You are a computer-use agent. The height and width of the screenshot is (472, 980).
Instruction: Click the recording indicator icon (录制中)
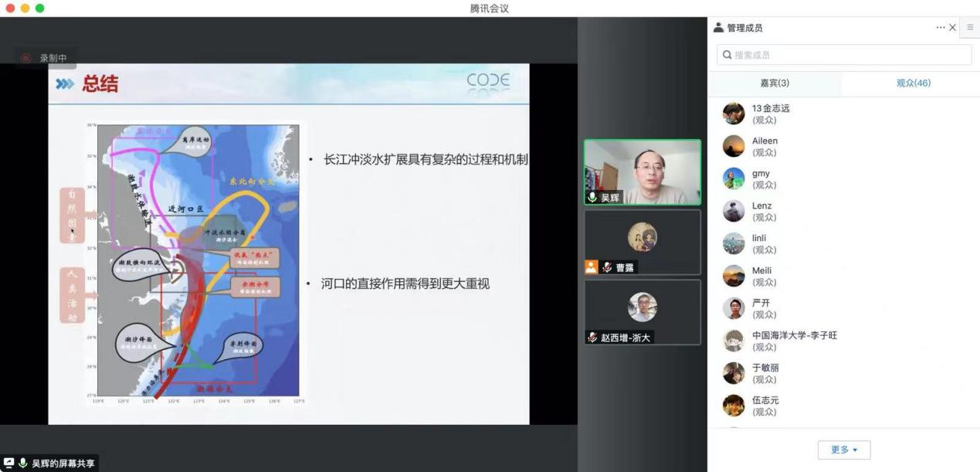(25, 58)
